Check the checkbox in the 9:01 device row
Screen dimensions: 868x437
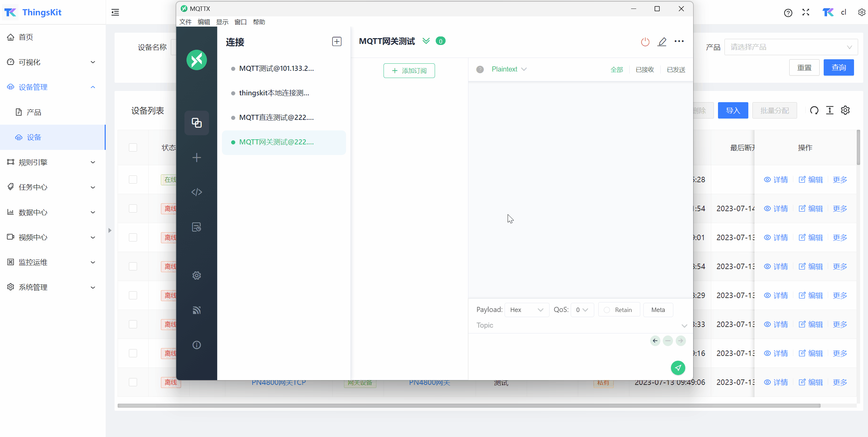[133, 237]
